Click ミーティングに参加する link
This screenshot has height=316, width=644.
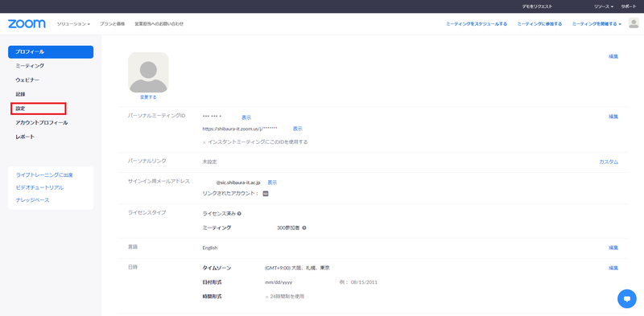(539, 24)
